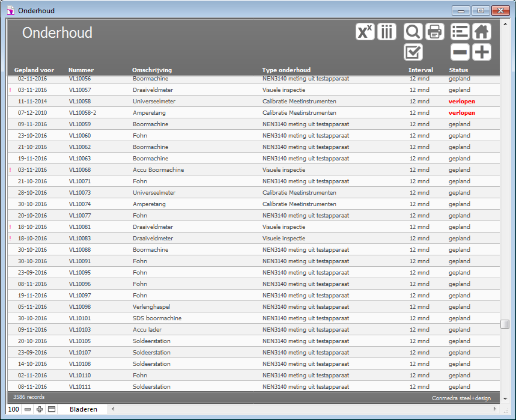Zoom in using status bar plus button

tap(40, 409)
